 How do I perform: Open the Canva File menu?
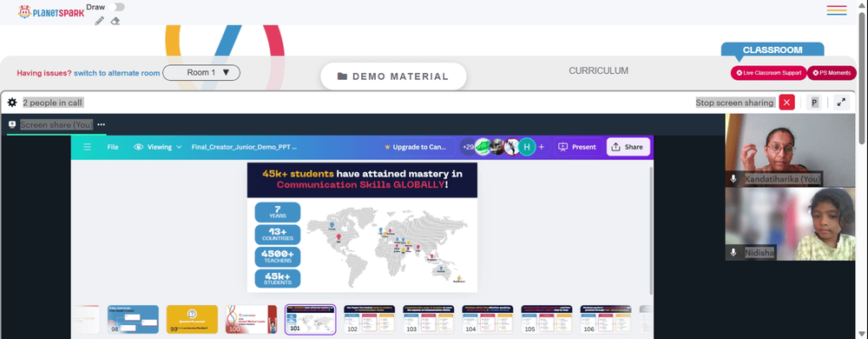click(x=113, y=147)
